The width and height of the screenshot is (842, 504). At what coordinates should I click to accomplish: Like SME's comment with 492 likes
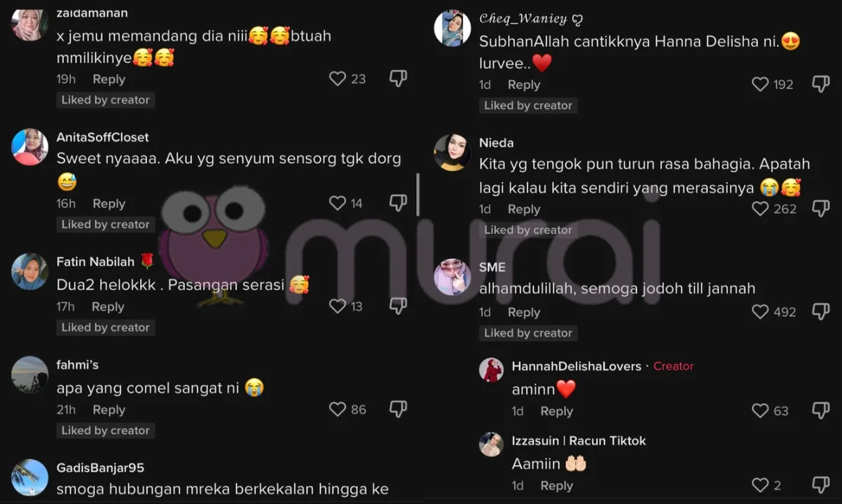click(x=760, y=311)
